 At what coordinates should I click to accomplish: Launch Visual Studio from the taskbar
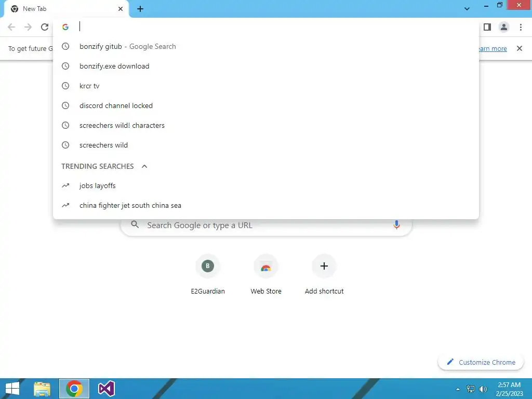pos(106,389)
